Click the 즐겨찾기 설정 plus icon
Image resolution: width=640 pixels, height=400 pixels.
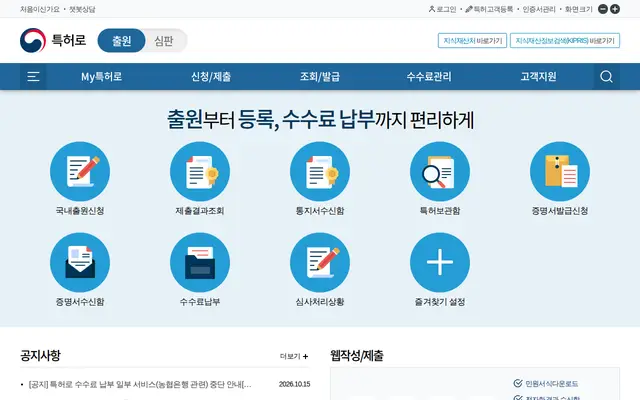(440, 262)
